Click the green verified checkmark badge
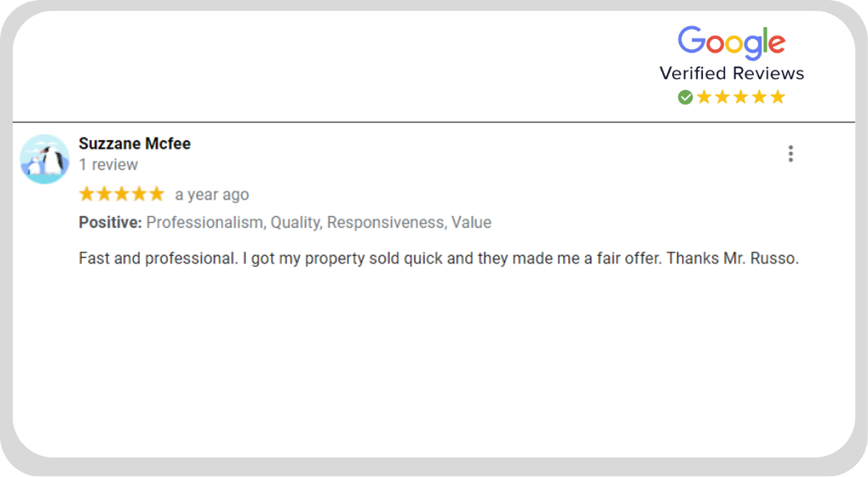This screenshot has width=868, height=477. point(685,98)
